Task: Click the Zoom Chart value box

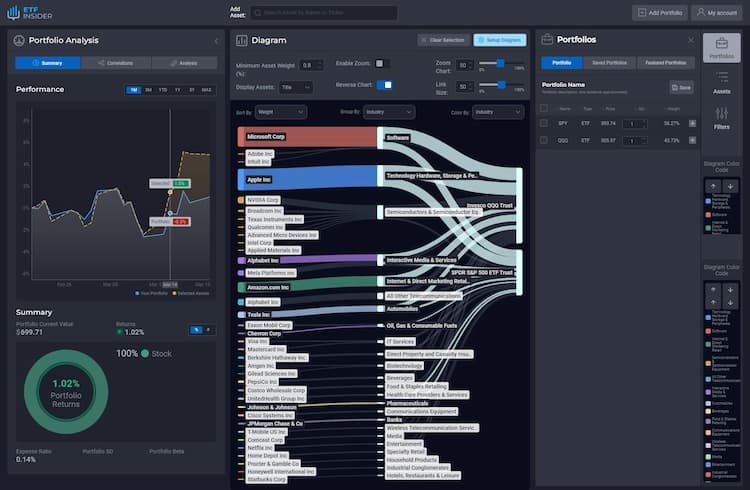Action: 464,66
